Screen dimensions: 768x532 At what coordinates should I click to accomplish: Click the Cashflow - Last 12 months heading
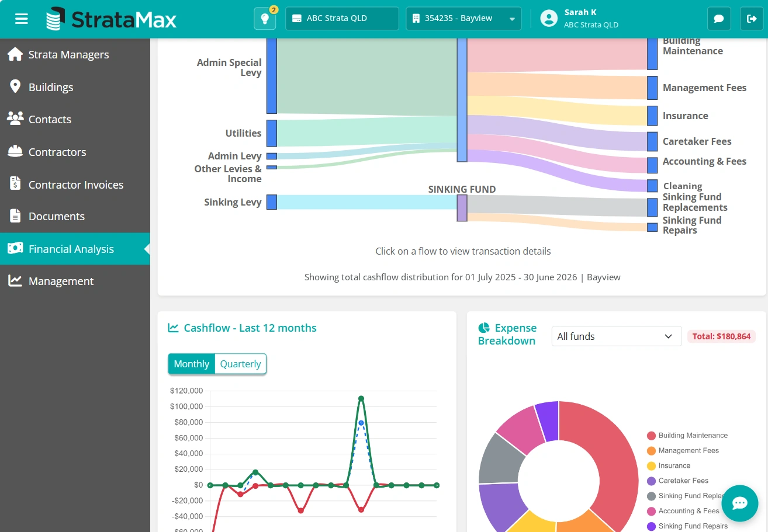tap(243, 328)
